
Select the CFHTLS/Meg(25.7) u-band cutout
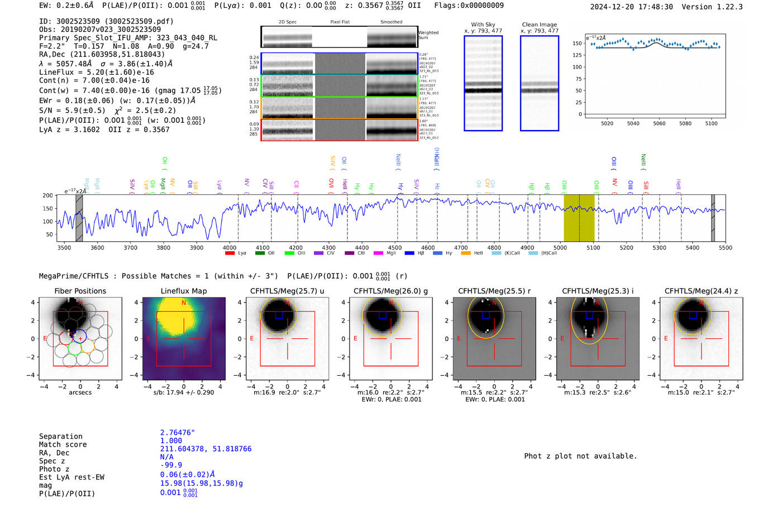pos(287,338)
